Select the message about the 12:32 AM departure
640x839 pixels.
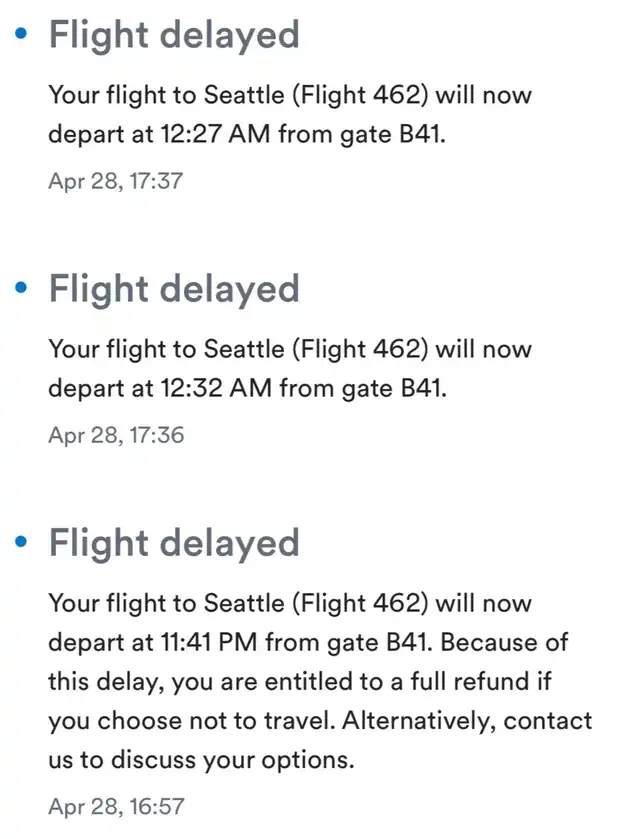pos(290,368)
